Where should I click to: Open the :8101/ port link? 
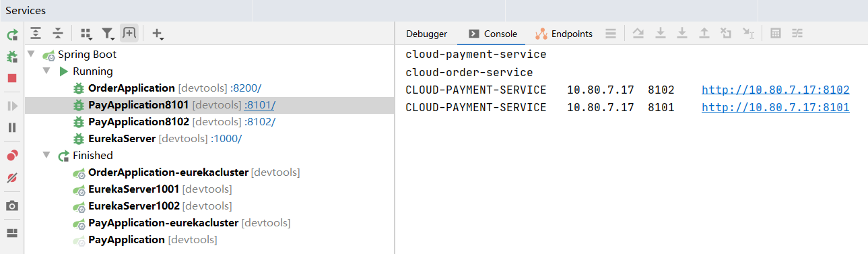click(x=260, y=105)
